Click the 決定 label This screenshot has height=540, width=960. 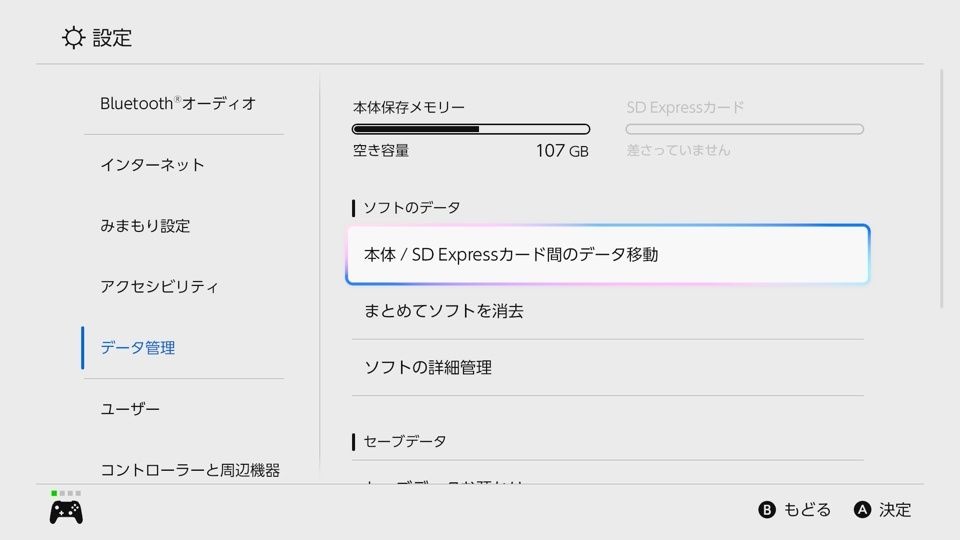[895, 510]
